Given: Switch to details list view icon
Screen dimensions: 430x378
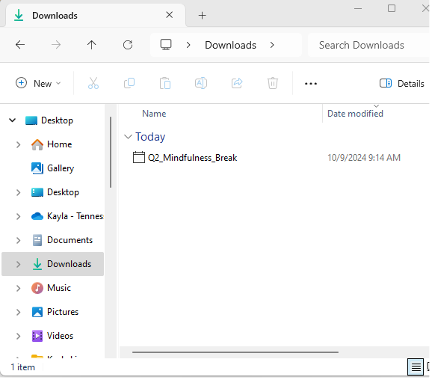Looking at the screenshot, I should tap(415, 367).
